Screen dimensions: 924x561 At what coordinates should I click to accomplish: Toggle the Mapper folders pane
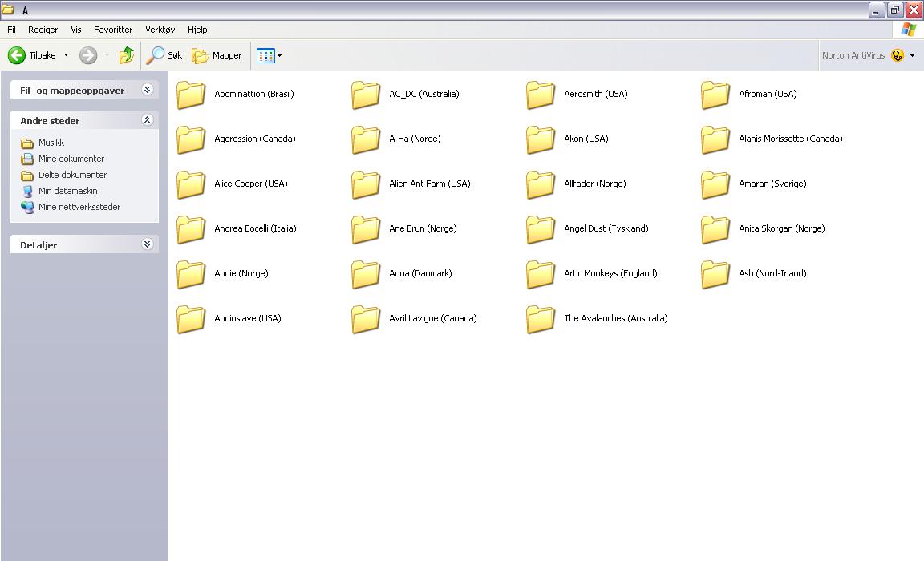click(x=217, y=55)
